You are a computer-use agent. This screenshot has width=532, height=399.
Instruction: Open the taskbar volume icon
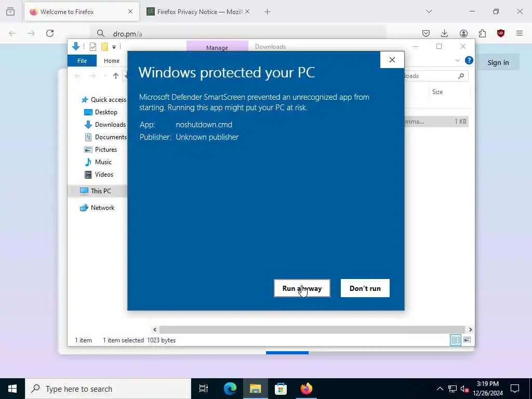tap(464, 389)
